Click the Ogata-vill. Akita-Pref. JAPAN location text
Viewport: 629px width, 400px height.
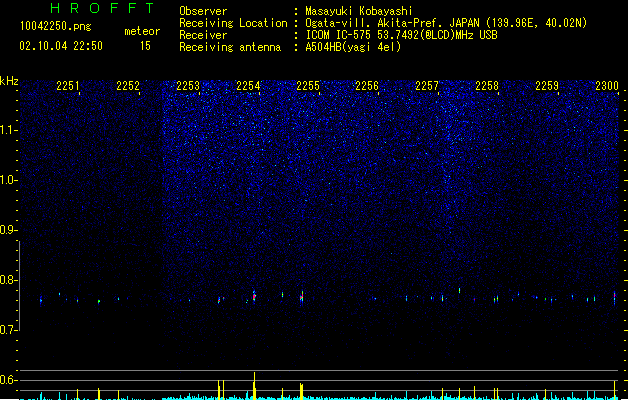click(x=446, y=23)
